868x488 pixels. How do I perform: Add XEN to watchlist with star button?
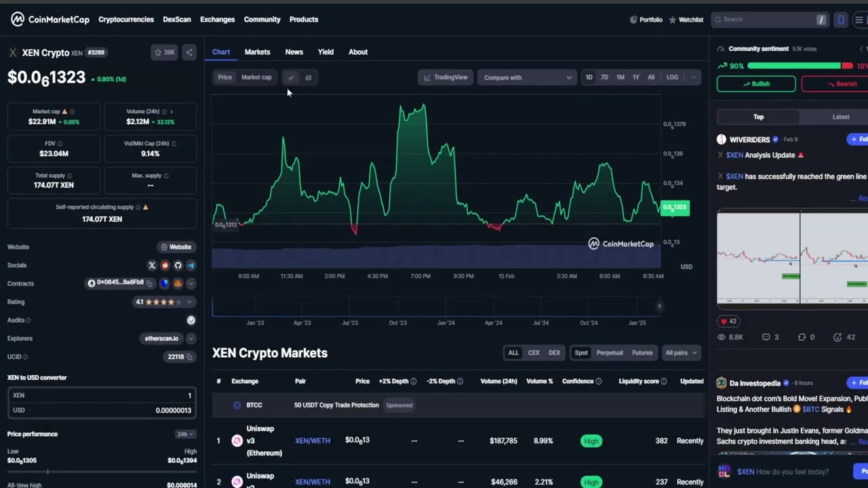point(165,52)
